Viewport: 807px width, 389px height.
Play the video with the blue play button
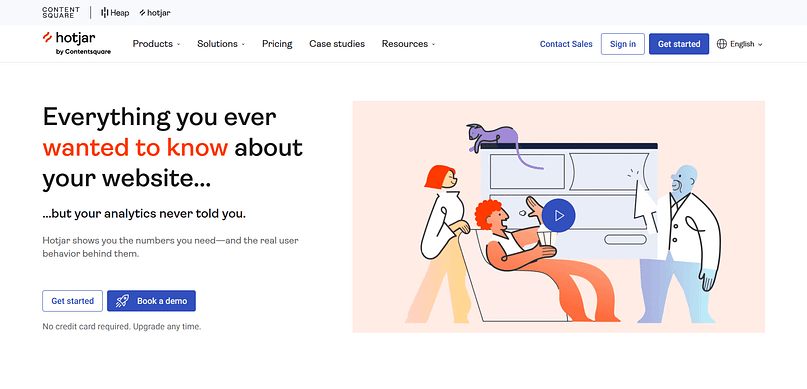[x=558, y=216]
